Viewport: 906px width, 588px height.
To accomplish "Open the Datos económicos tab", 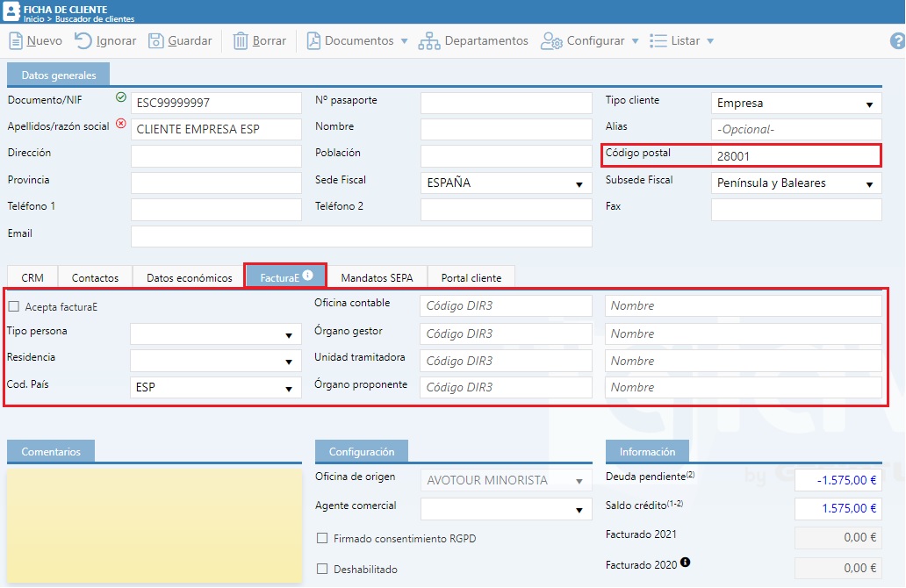I will click(190, 277).
